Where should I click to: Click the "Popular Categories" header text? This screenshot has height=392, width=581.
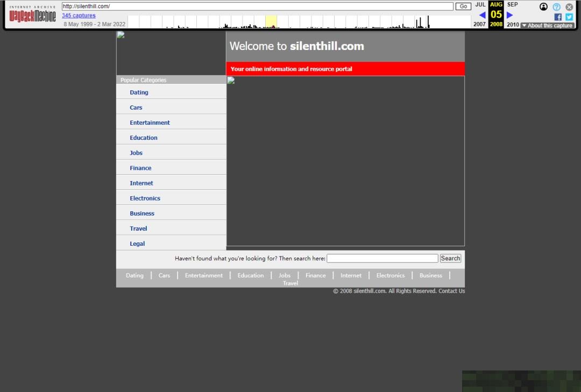coord(144,80)
